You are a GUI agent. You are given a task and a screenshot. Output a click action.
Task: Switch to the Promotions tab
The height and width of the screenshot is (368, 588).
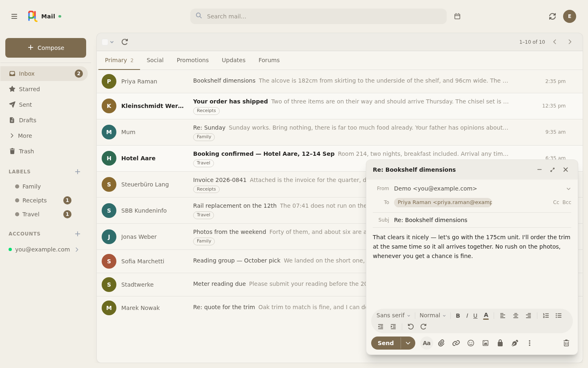pos(193,60)
